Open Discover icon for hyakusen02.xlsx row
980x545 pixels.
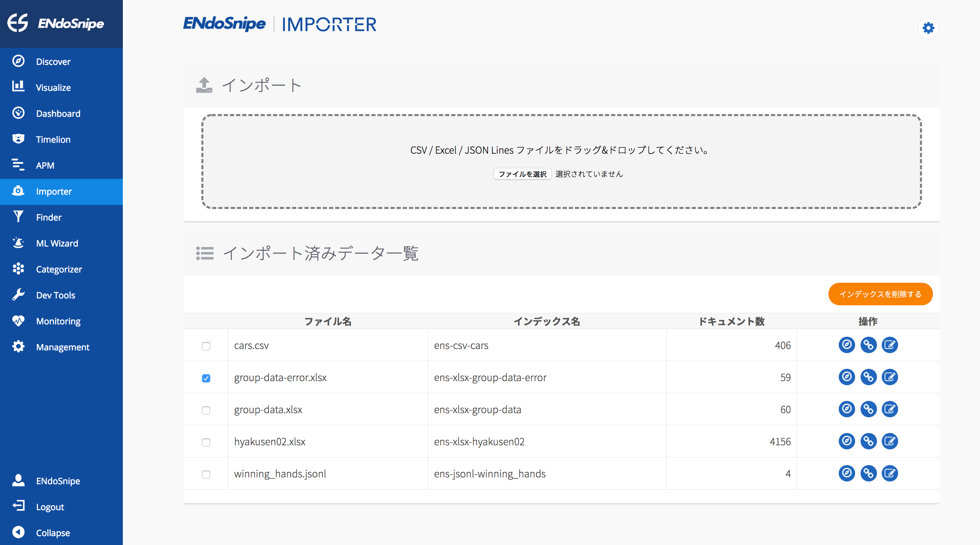(847, 441)
